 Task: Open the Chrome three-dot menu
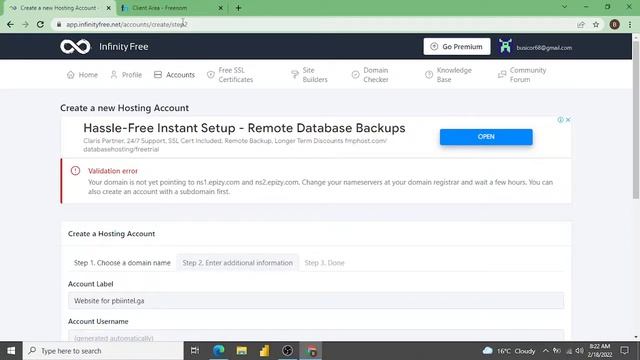(x=630, y=24)
